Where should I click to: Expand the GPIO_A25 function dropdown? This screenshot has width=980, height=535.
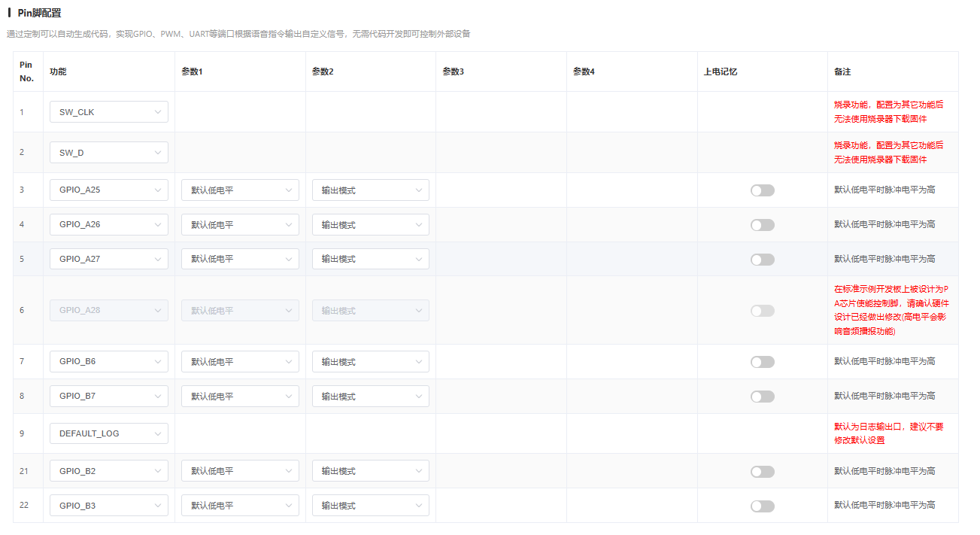point(108,190)
